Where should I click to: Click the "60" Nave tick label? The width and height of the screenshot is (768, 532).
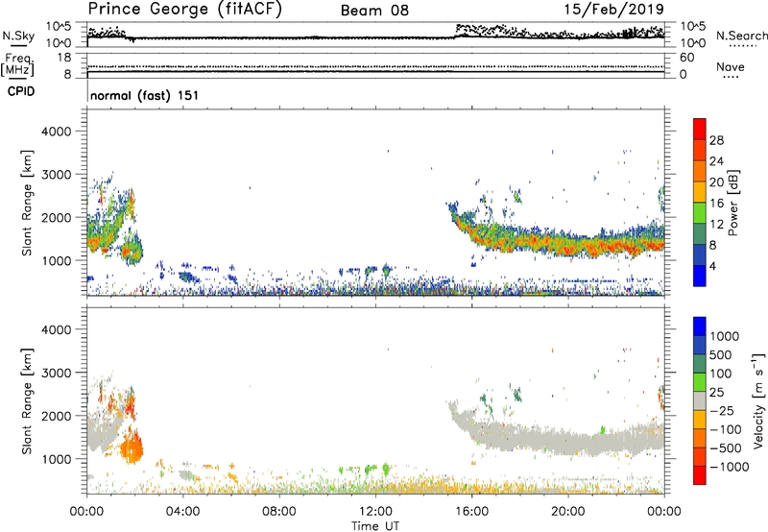click(686, 58)
